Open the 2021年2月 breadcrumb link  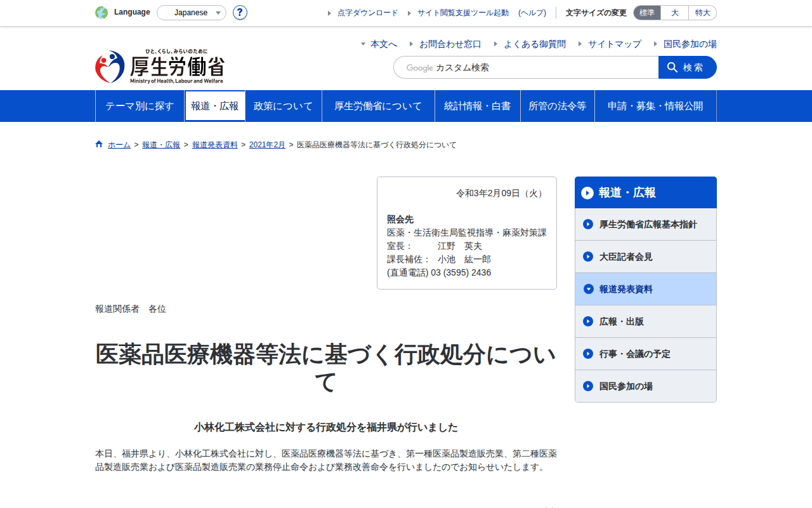[x=267, y=145]
